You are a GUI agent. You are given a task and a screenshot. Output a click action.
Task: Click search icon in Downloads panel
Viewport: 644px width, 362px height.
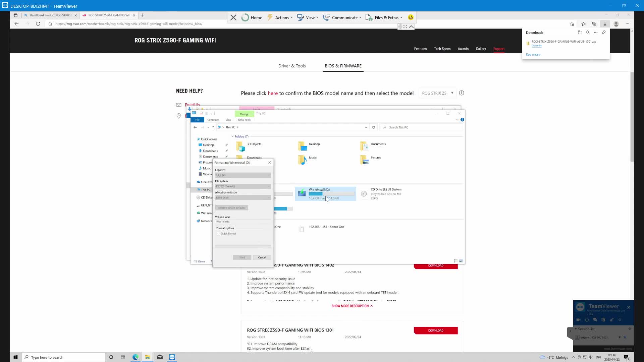tap(588, 33)
